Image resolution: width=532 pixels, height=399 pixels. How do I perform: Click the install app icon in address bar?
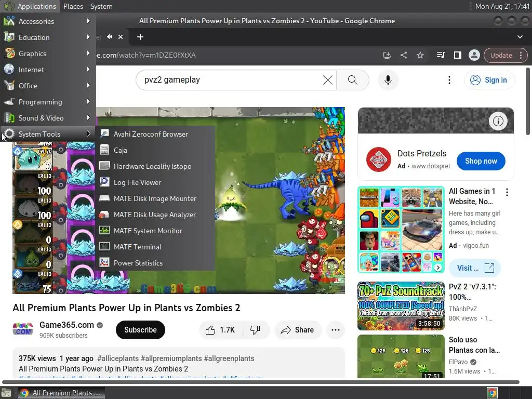click(x=387, y=55)
